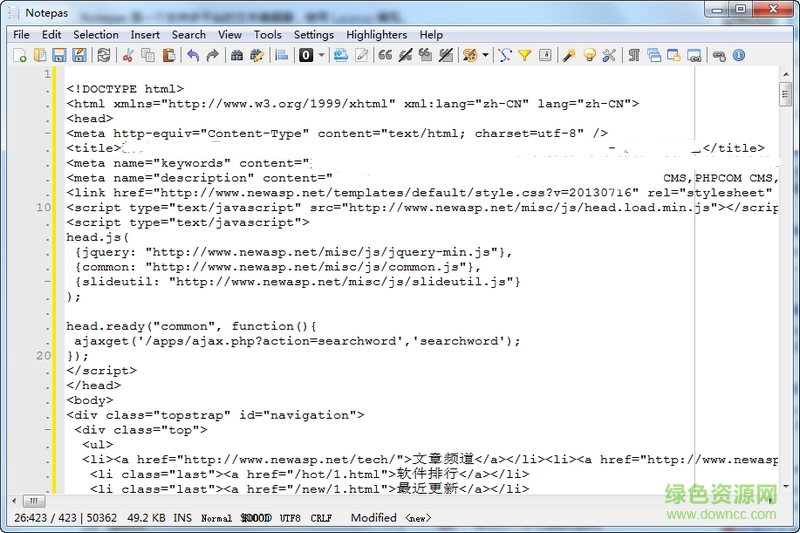Image resolution: width=800 pixels, height=533 pixels.
Task: Click line number 20 in gutter
Action: 44,356
